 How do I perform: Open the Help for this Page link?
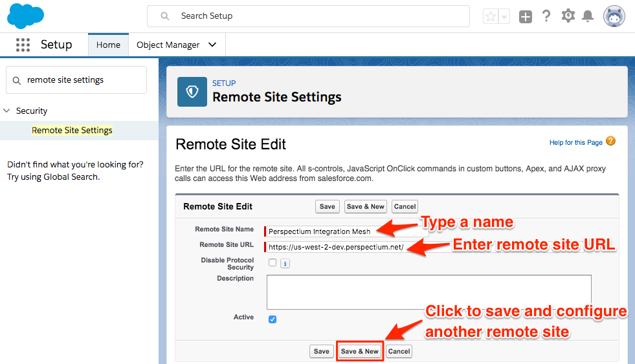coord(576,142)
